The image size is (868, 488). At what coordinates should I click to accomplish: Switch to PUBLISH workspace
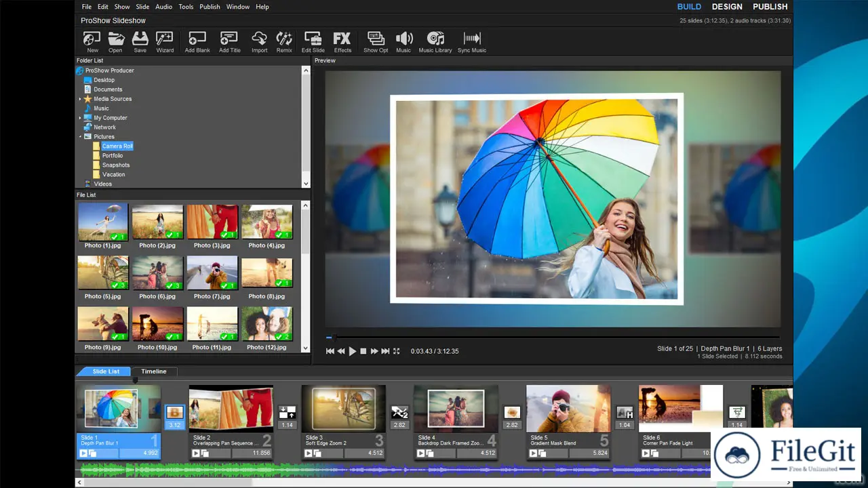(x=770, y=7)
